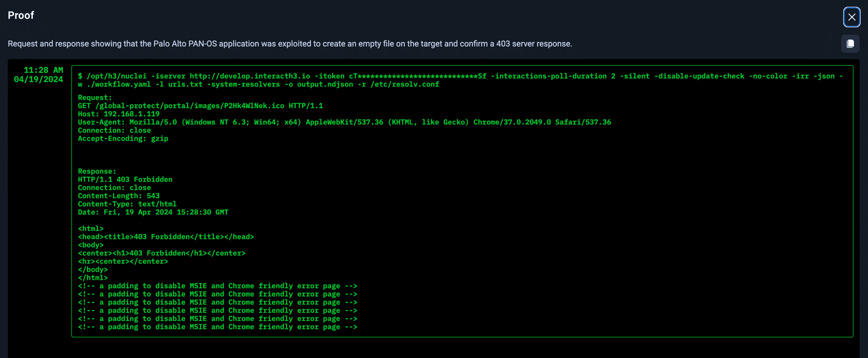Close the Proof dialog
The width and height of the screenshot is (868, 358).
tap(851, 17)
